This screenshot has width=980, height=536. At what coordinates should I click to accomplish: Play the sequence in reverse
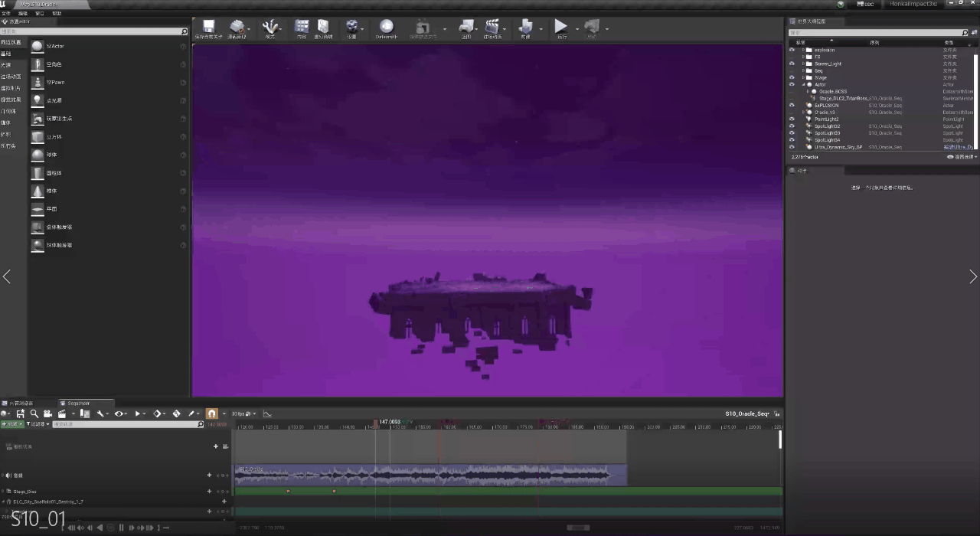point(100,528)
